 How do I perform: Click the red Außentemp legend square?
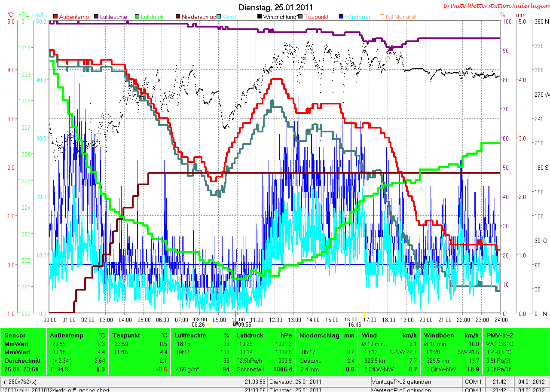[x=55, y=17]
